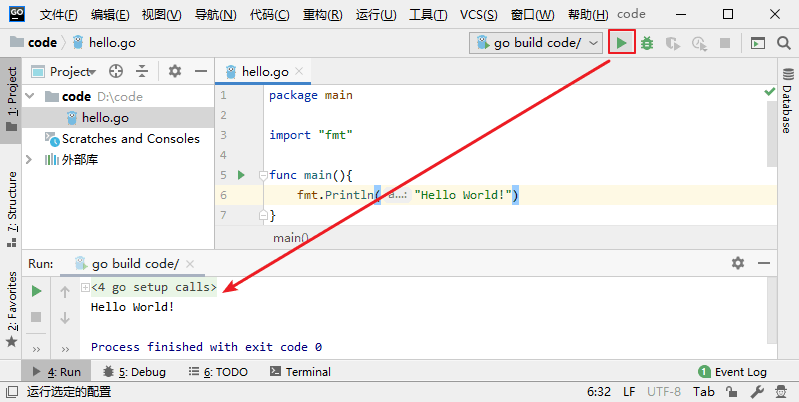
Task: Open the 窗口 menu
Action: (532, 15)
